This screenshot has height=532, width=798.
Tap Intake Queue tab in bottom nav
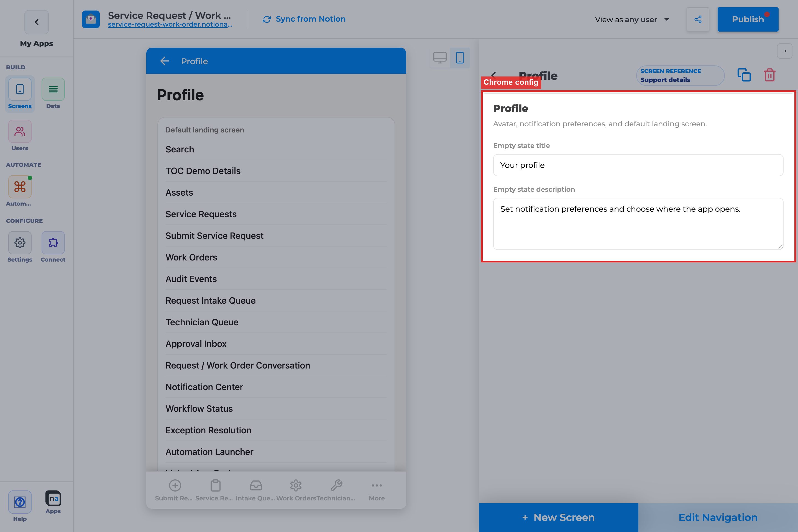click(255, 490)
